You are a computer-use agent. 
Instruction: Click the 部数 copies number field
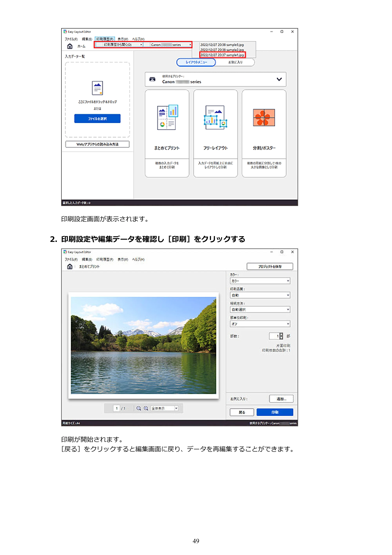pyautogui.click(x=274, y=336)
